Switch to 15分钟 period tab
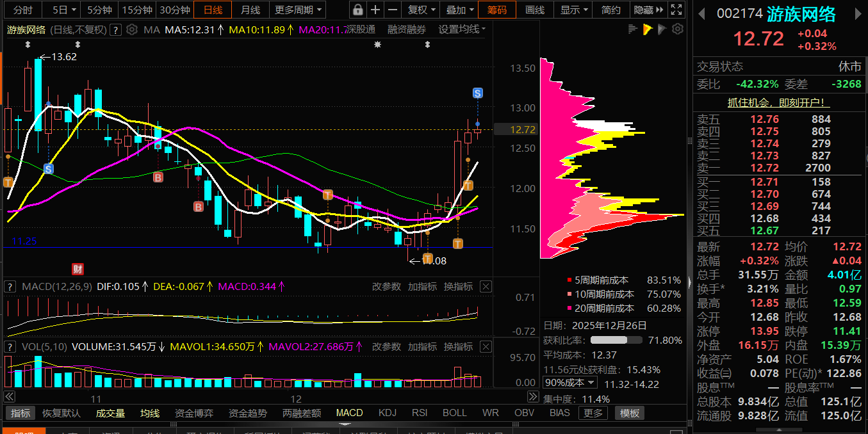The height and width of the screenshot is (434, 868). click(137, 10)
